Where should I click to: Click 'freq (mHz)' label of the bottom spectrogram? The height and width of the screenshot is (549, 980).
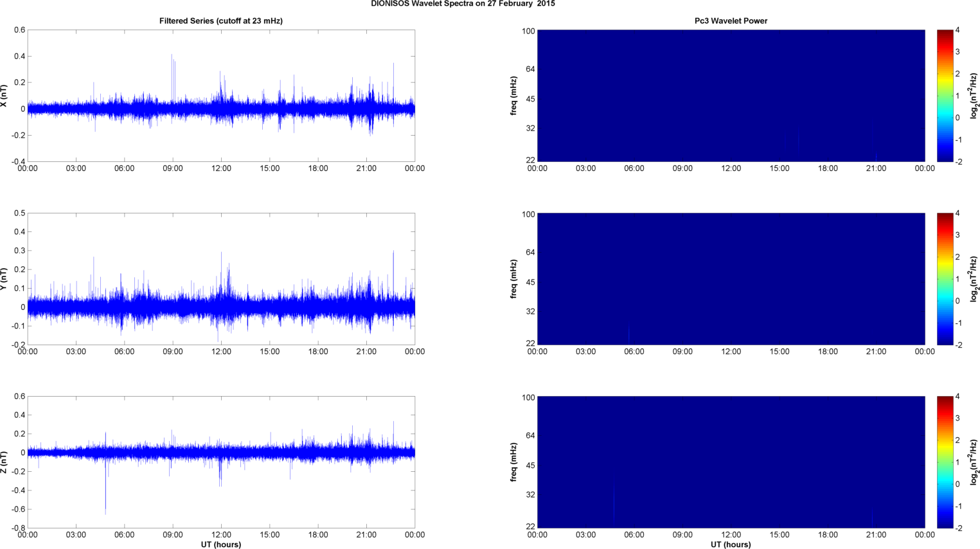pyautogui.click(x=514, y=462)
